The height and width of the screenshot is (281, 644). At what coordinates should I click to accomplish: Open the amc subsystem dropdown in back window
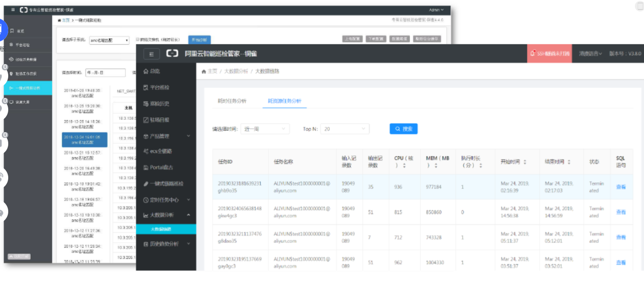tap(109, 40)
